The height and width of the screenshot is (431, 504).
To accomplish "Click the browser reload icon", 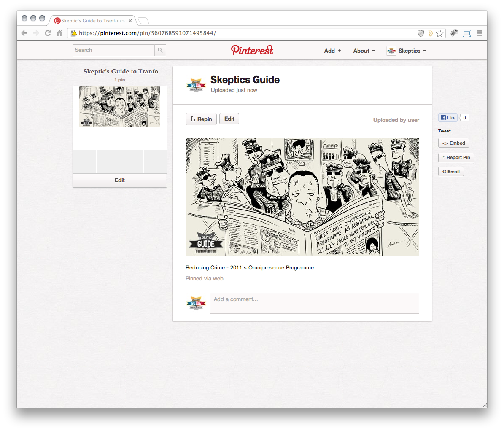I will click(x=48, y=33).
